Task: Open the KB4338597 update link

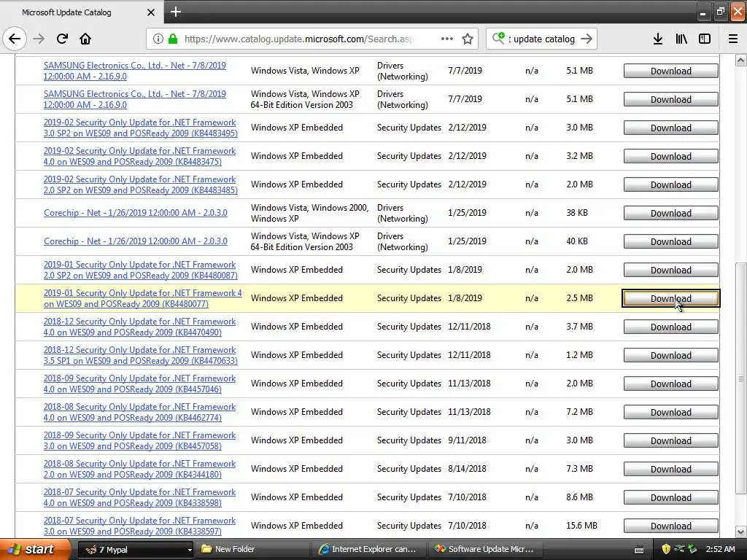Action: [139, 526]
